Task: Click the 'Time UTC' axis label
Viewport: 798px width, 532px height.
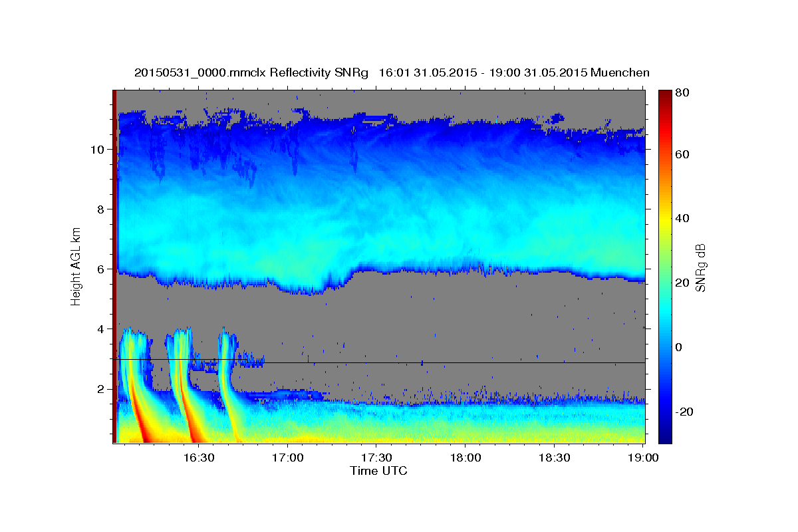Action: [378, 471]
